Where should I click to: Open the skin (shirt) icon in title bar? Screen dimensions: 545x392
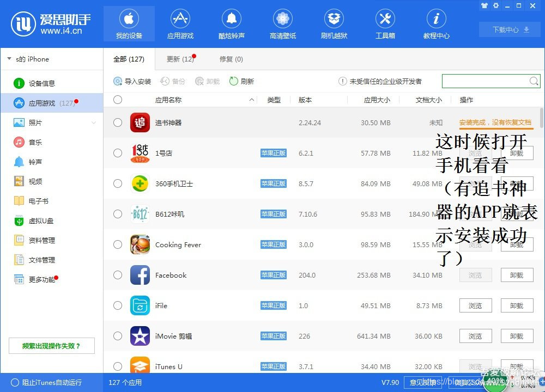coord(484,5)
